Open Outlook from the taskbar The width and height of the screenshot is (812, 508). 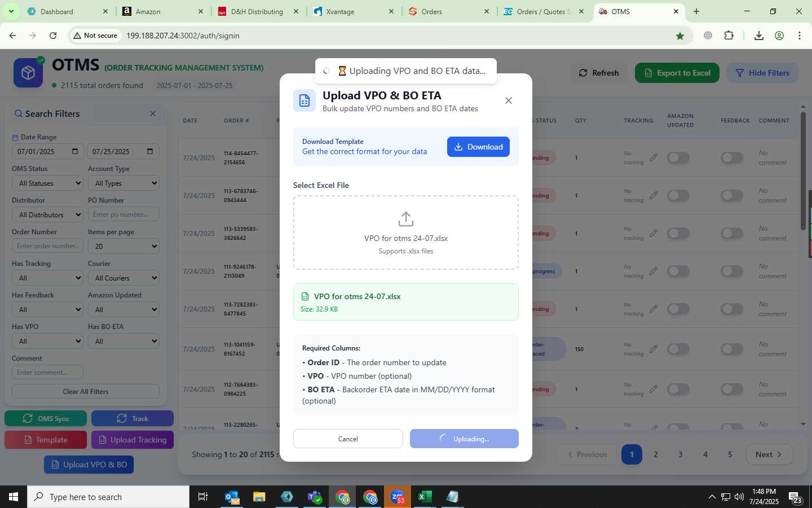click(232, 497)
